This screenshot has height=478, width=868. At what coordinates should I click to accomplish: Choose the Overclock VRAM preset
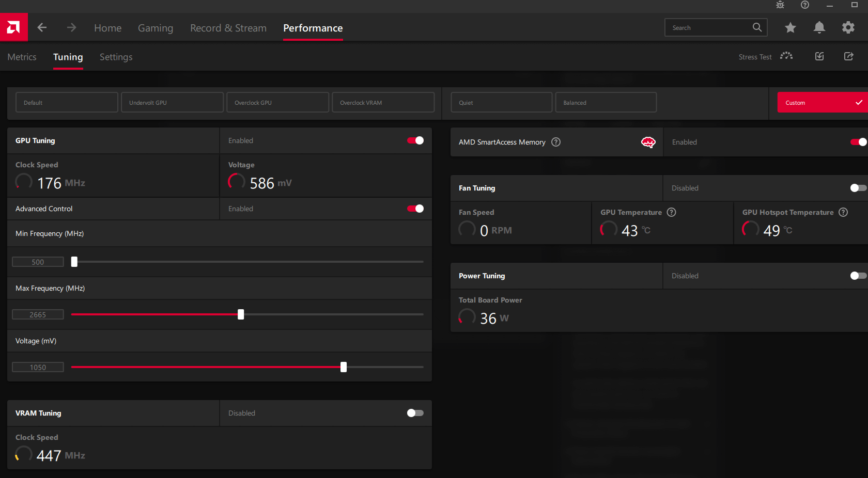tap(383, 102)
